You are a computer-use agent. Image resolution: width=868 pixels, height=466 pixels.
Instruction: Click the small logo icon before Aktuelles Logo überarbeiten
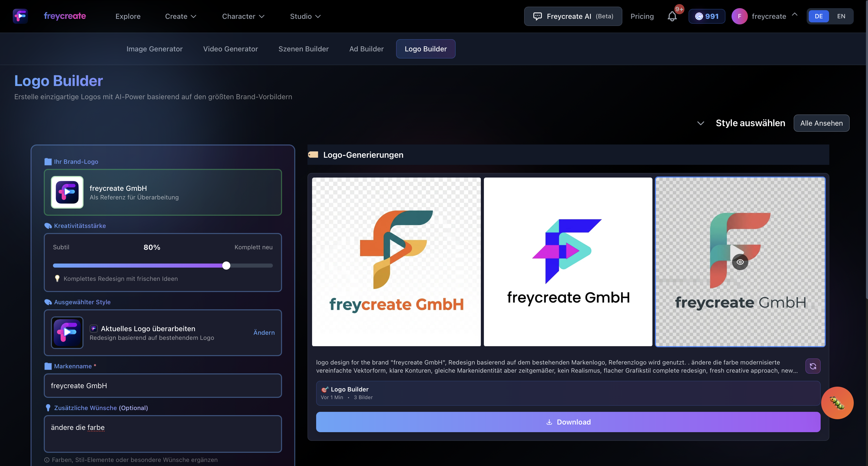94,329
